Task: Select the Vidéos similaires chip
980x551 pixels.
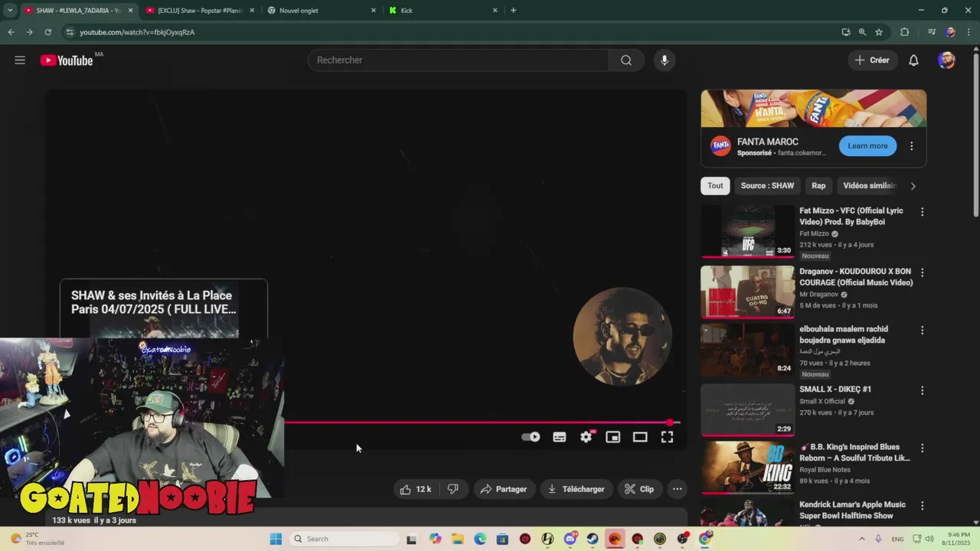Action: tap(868, 185)
